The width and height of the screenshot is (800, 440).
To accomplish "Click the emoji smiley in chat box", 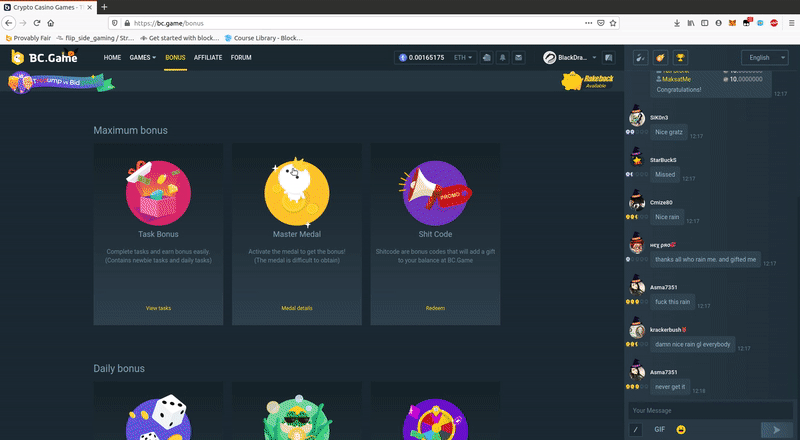I will pyautogui.click(x=680, y=429).
